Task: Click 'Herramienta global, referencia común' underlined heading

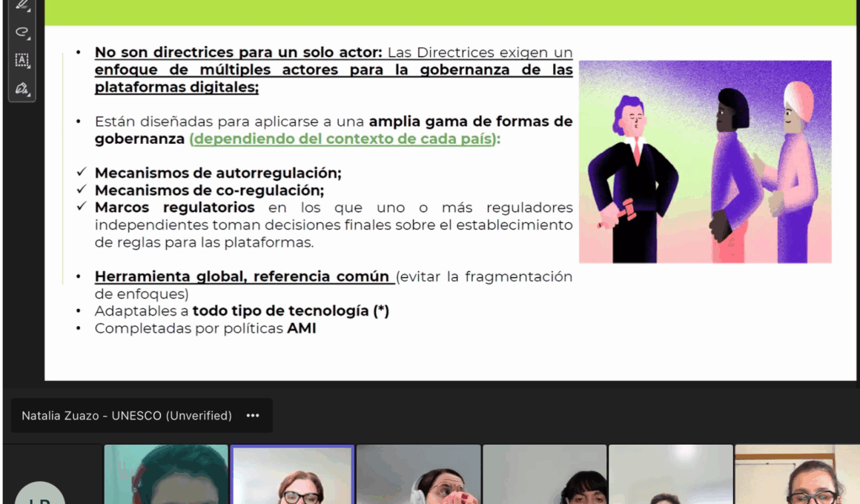Action: coord(242,276)
